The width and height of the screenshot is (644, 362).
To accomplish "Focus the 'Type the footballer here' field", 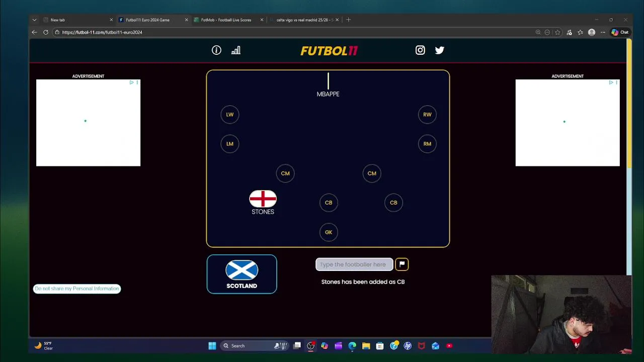I will tap(354, 264).
